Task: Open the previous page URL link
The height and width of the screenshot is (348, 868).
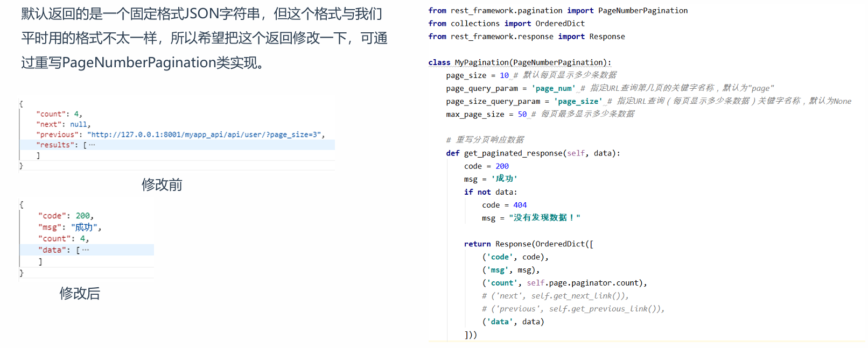Action: click(204, 134)
